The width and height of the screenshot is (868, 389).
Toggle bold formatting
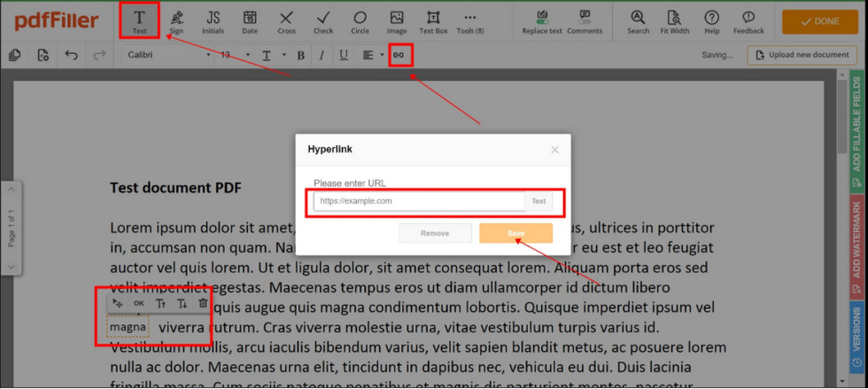click(300, 55)
